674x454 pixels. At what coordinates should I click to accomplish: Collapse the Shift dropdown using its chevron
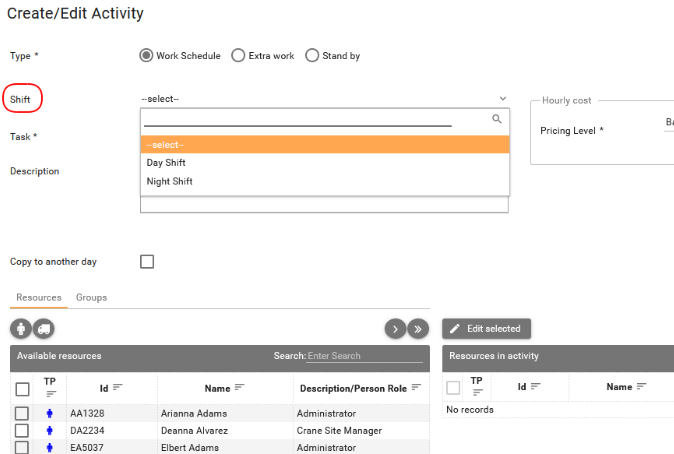(502, 99)
